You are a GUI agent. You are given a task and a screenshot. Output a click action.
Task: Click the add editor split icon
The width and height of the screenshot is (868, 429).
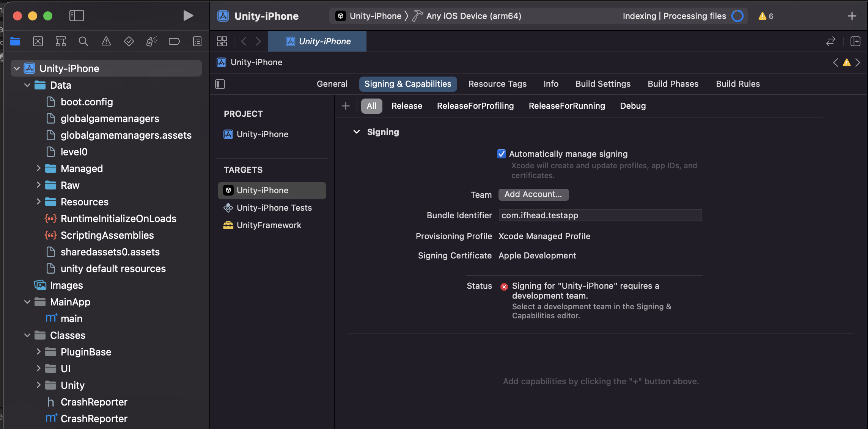pyautogui.click(x=855, y=41)
